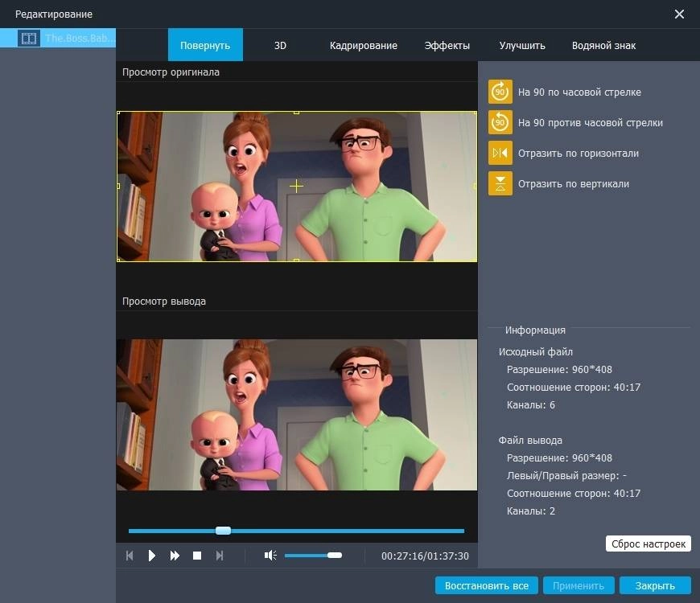The height and width of the screenshot is (603, 700).
Task: Click the volume slider handle
Action: pyautogui.click(x=335, y=556)
